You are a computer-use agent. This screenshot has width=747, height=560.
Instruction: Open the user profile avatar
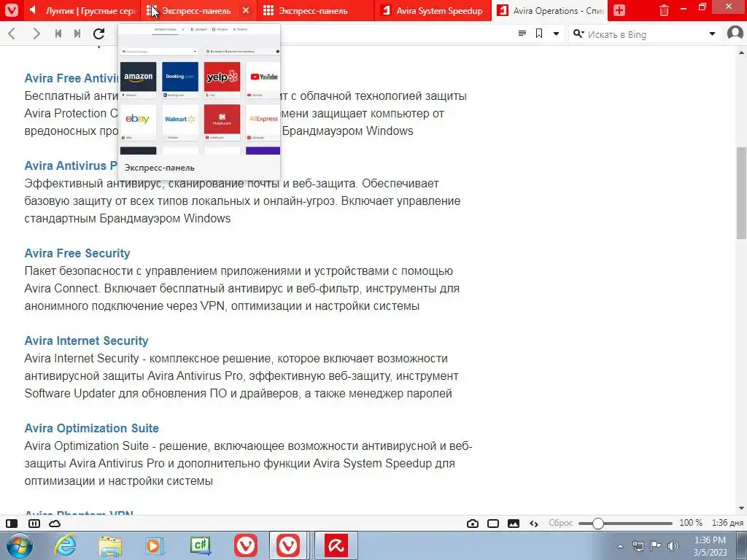click(x=735, y=34)
